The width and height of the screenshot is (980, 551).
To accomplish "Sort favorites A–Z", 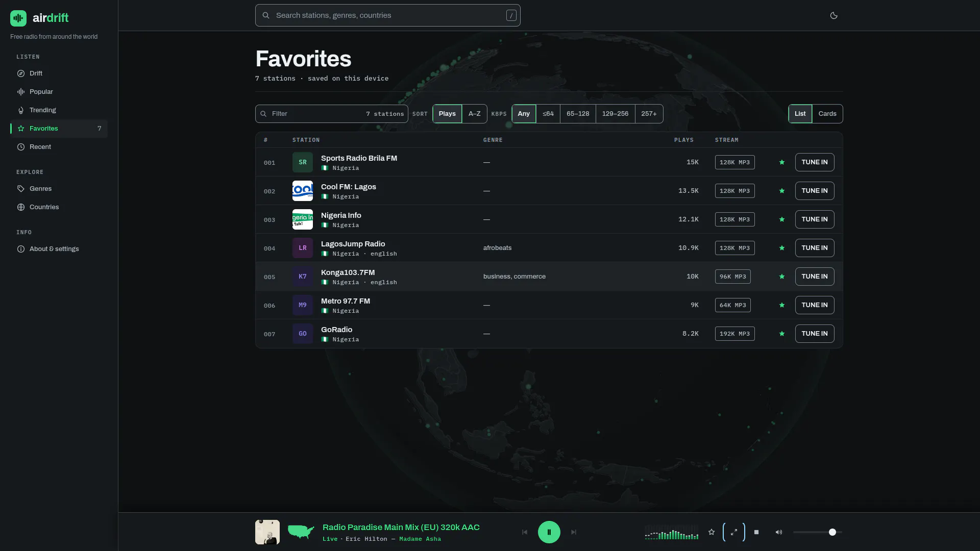I will coord(474,114).
